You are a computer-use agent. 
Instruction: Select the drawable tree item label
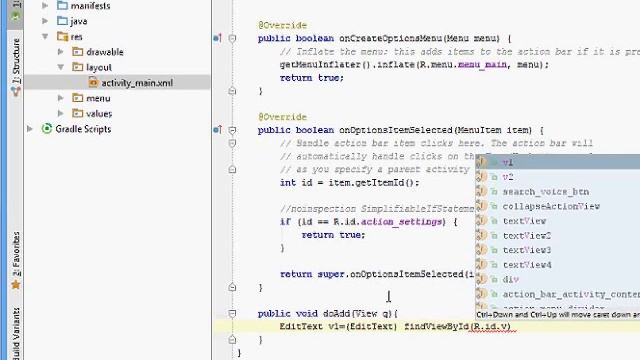pyautogui.click(x=105, y=52)
